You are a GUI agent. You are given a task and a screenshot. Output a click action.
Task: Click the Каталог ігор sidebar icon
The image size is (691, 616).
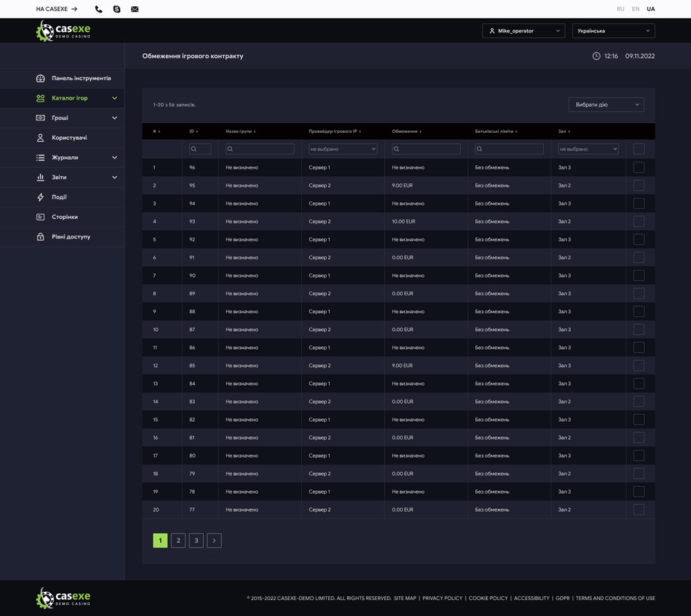point(41,98)
